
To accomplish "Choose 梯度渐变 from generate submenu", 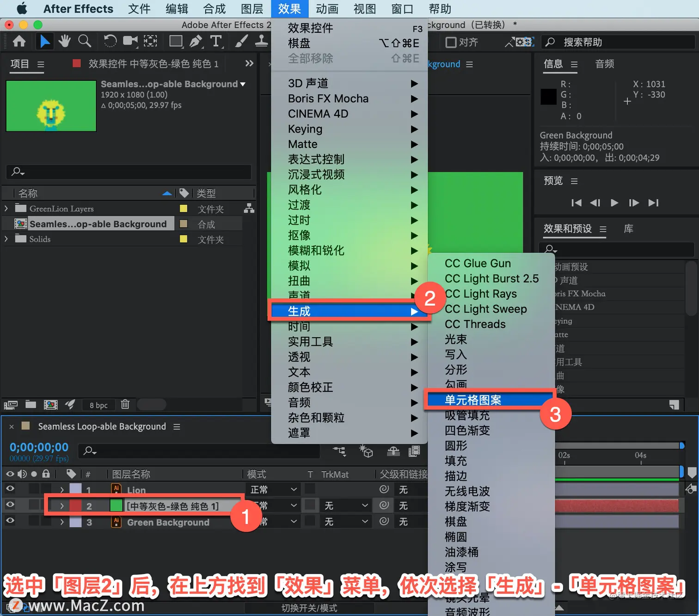I will tap(467, 506).
